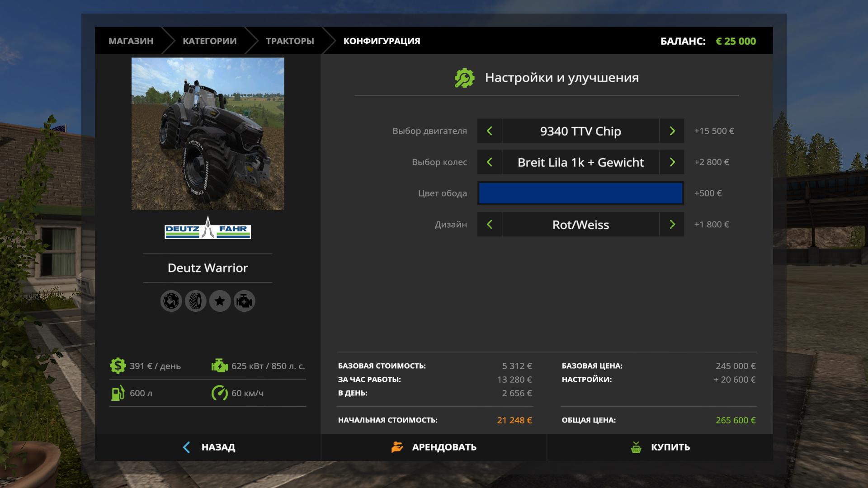Viewport: 868px width, 488px height.
Task: Switch to next wheel option
Action: (672, 162)
